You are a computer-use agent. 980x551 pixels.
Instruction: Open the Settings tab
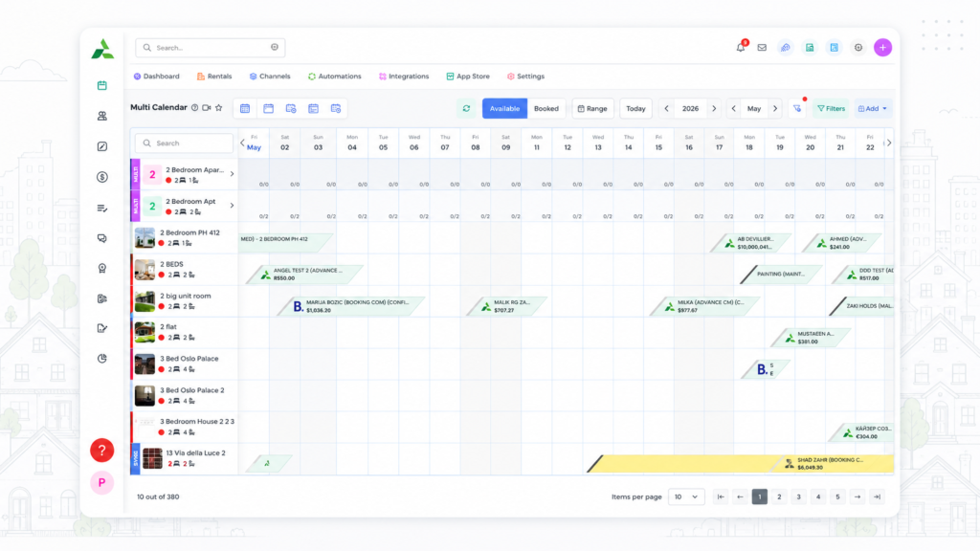click(525, 77)
